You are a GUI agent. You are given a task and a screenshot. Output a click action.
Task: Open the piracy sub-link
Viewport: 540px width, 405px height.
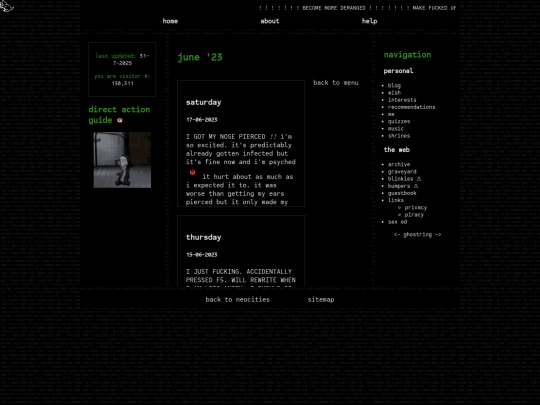click(x=414, y=215)
